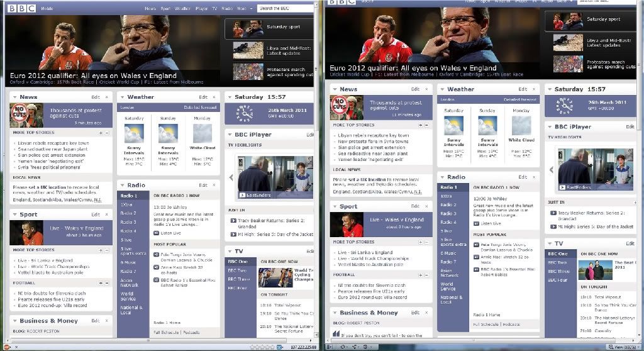The width and height of the screenshot is (644, 351).
Task: Click iPlayer carousel previous arrow in right window
Action: tap(551, 169)
